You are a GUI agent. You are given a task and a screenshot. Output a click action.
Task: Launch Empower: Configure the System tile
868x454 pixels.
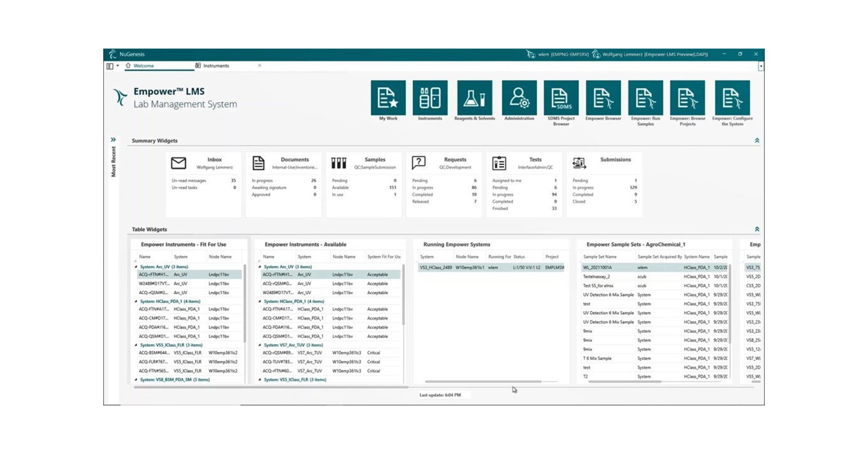[732, 98]
